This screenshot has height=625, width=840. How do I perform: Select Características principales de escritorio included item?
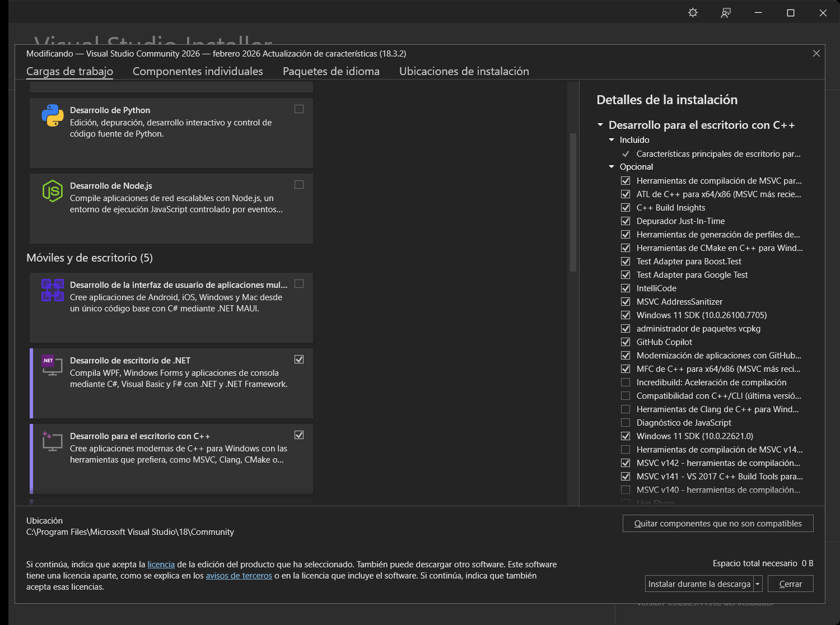pos(718,154)
